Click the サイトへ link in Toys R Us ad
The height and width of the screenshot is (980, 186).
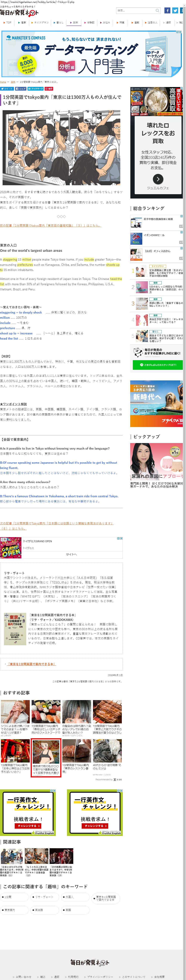coord(71,554)
